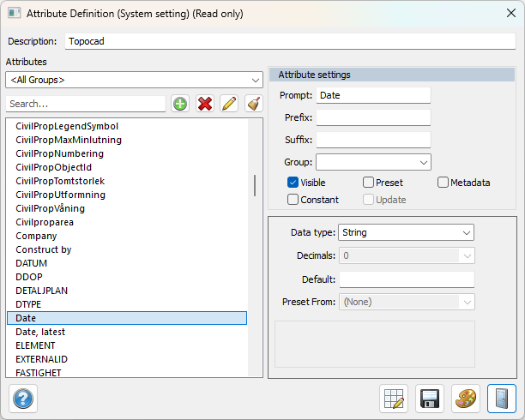Toggle the Metadata checkbox
The height and width of the screenshot is (420, 525).
pyautogui.click(x=443, y=183)
